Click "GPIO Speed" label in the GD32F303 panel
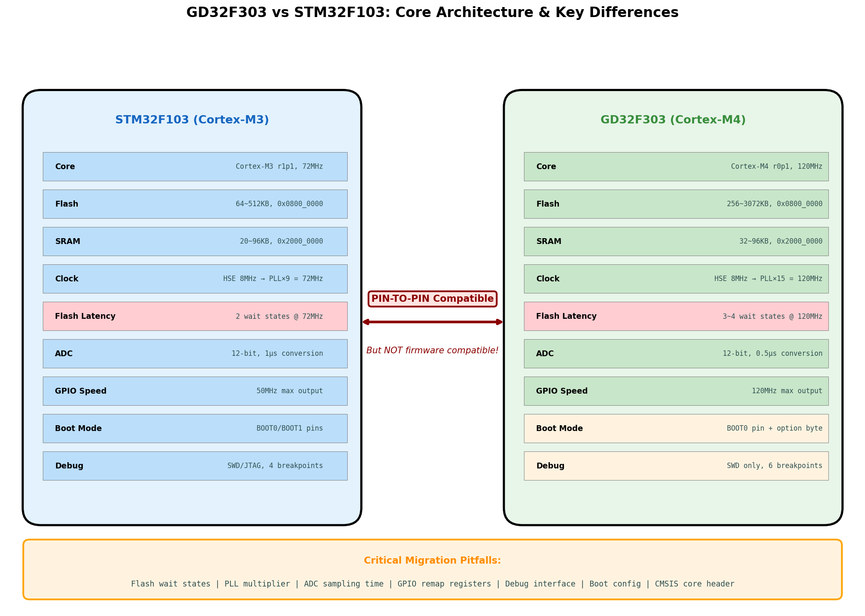Image resolution: width=865 pixels, height=616 pixels. click(562, 391)
